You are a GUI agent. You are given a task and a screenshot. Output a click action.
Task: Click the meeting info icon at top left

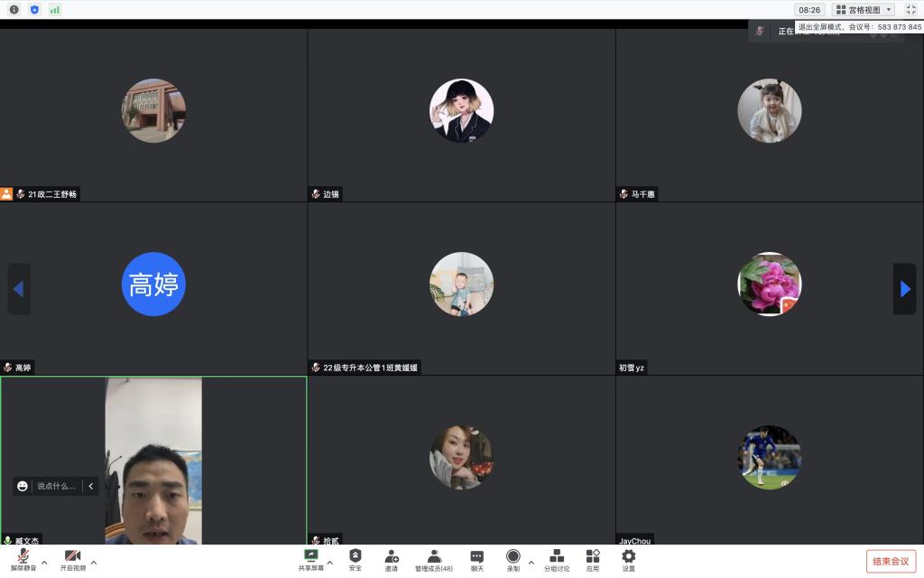pos(14,10)
